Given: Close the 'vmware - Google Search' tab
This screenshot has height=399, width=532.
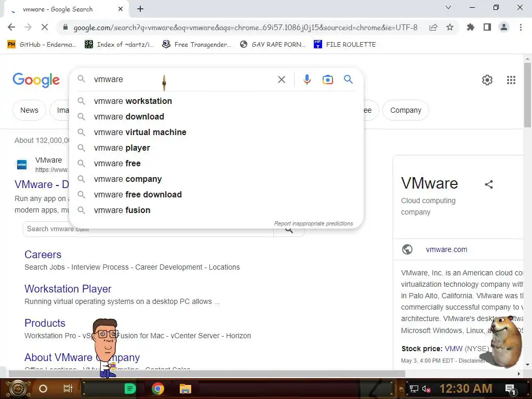Looking at the screenshot, I should coord(121,9).
